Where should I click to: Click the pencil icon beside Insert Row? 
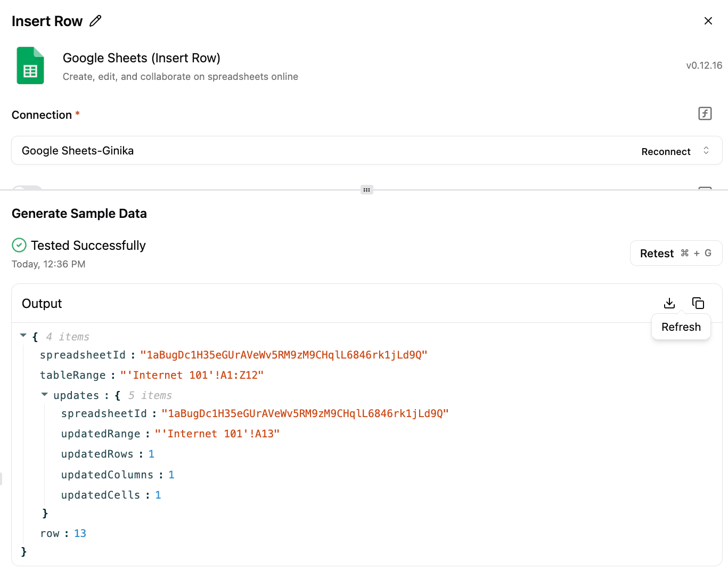[95, 21]
